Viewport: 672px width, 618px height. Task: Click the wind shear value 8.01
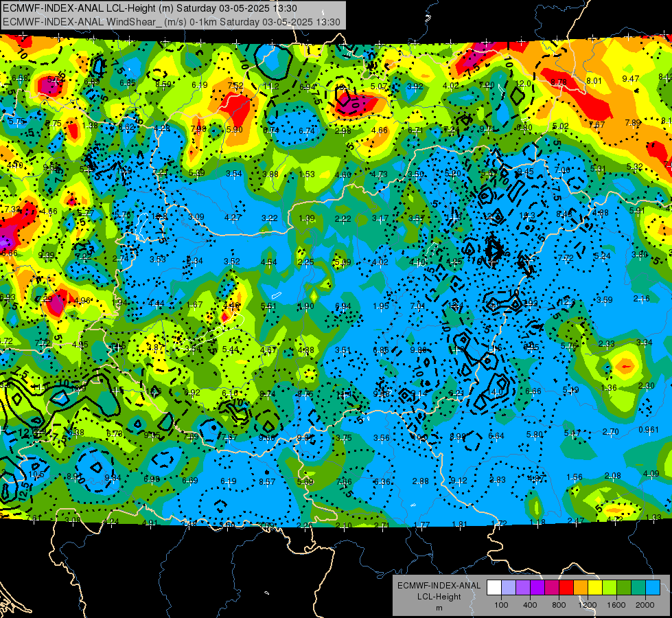coord(594,80)
